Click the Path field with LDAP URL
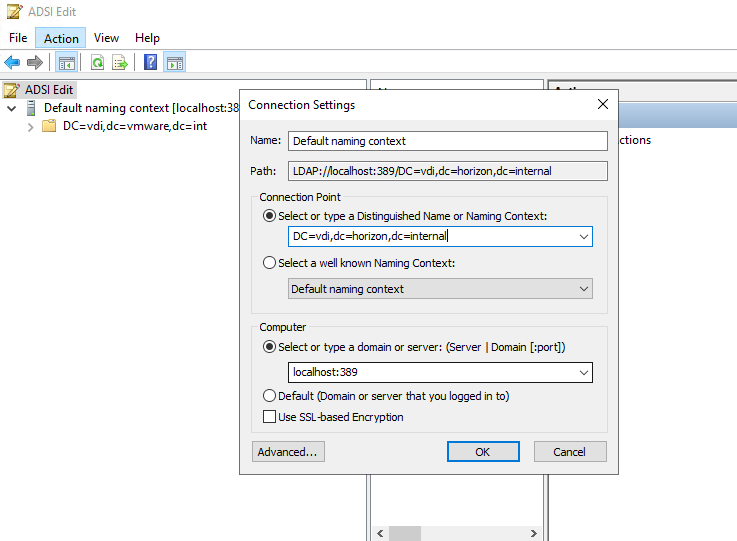Screen dimensions: 737x541 (447, 171)
